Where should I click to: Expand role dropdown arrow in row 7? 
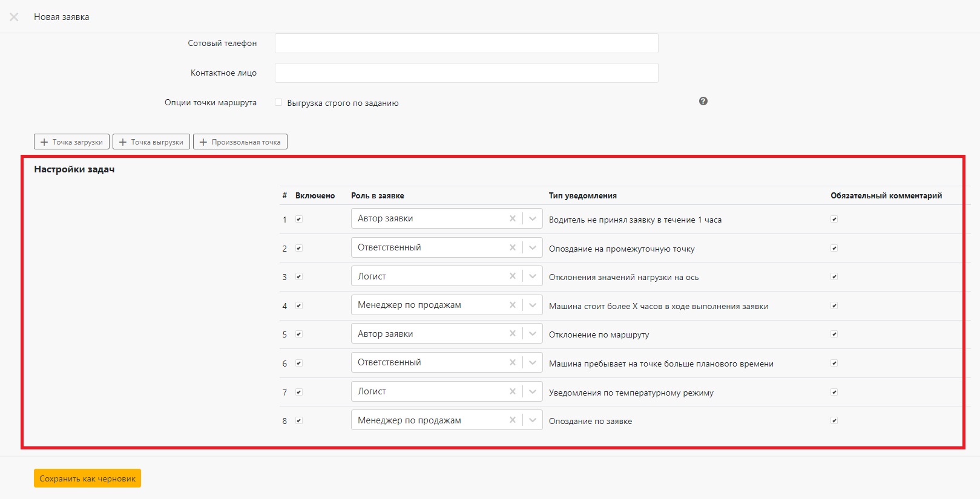click(x=533, y=391)
